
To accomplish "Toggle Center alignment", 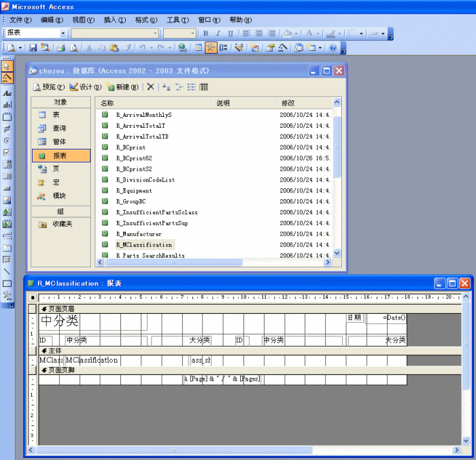I will tap(259, 33).
